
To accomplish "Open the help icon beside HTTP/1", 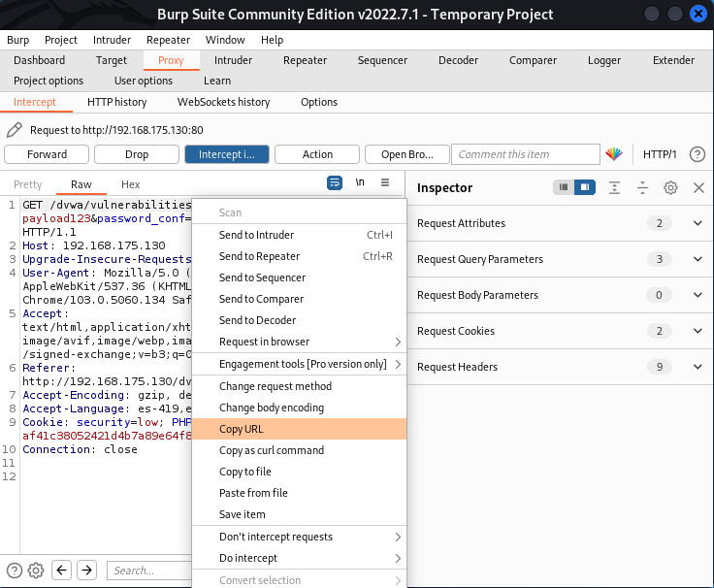I will pyautogui.click(x=698, y=154).
